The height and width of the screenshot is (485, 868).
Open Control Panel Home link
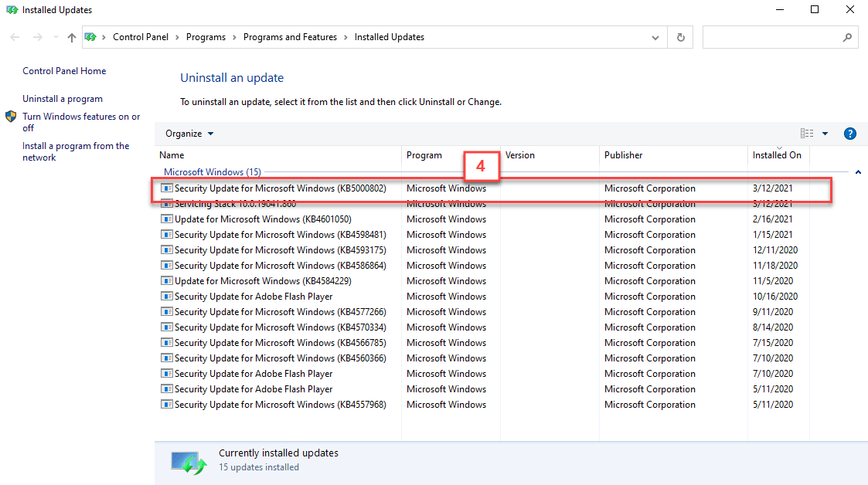(x=64, y=71)
